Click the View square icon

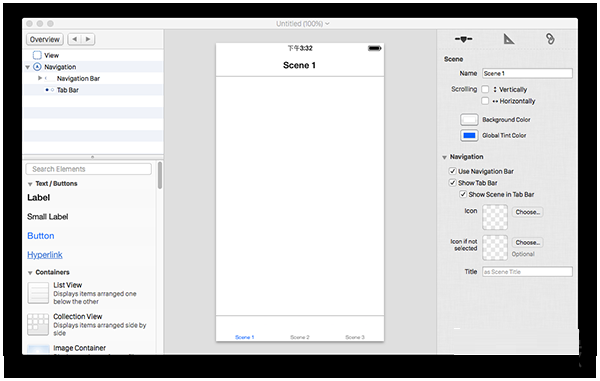click(x=37, y=55)
